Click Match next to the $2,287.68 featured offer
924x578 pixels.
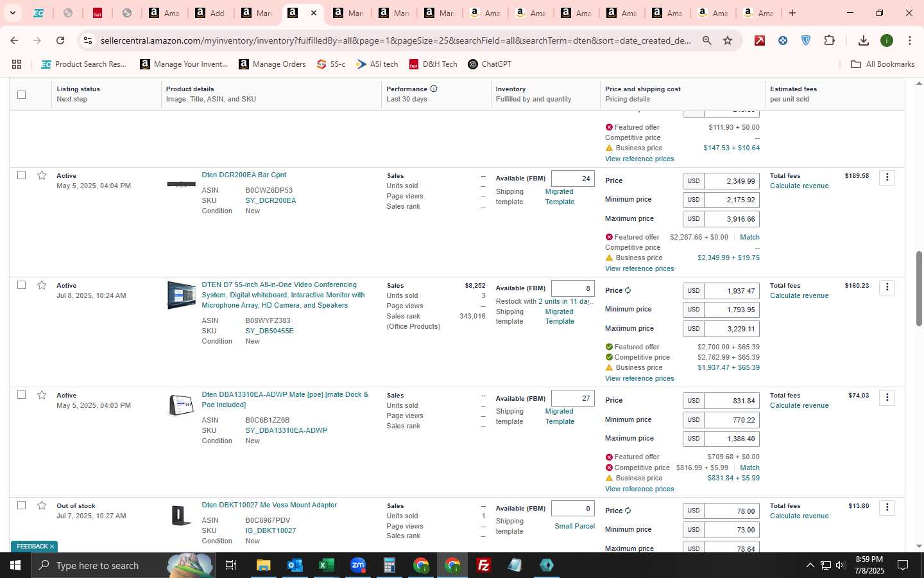click(749, 237)
